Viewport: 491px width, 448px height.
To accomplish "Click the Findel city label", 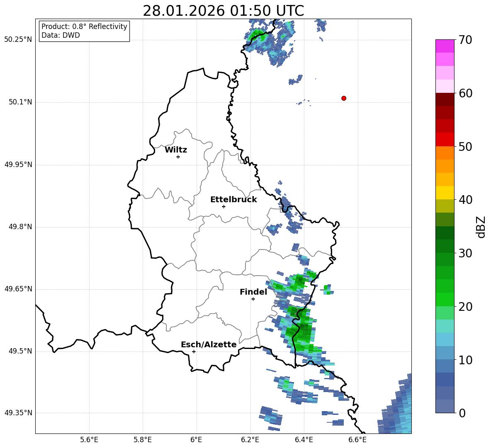I will click(253, 292).
